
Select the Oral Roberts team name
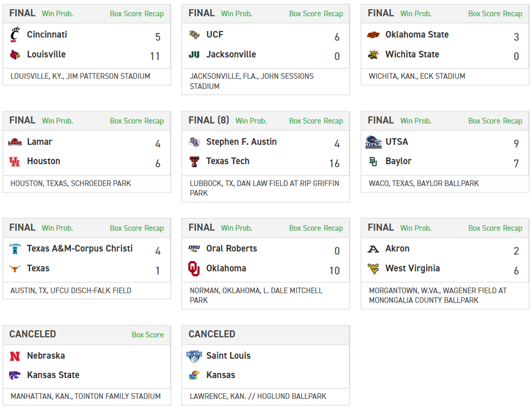[x=231, y=249]
